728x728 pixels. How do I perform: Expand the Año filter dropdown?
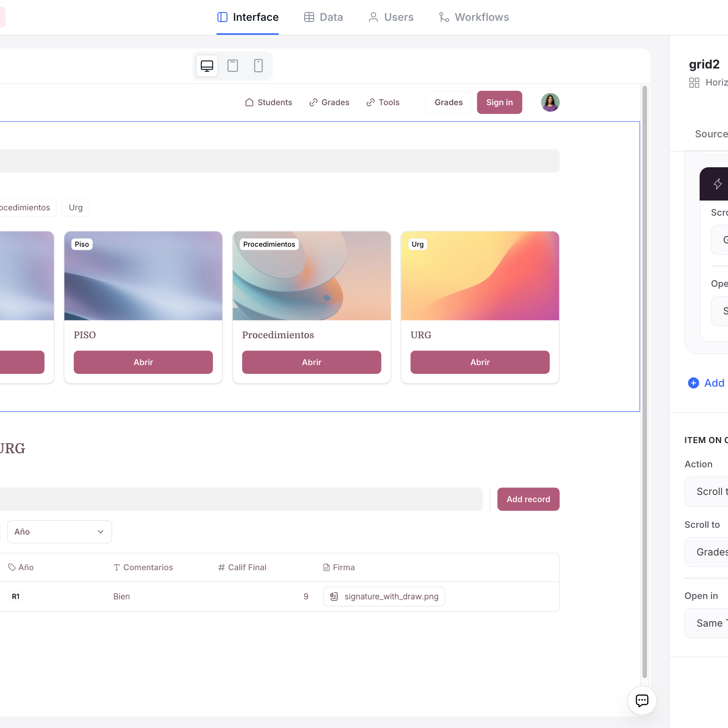click(59, 532)
